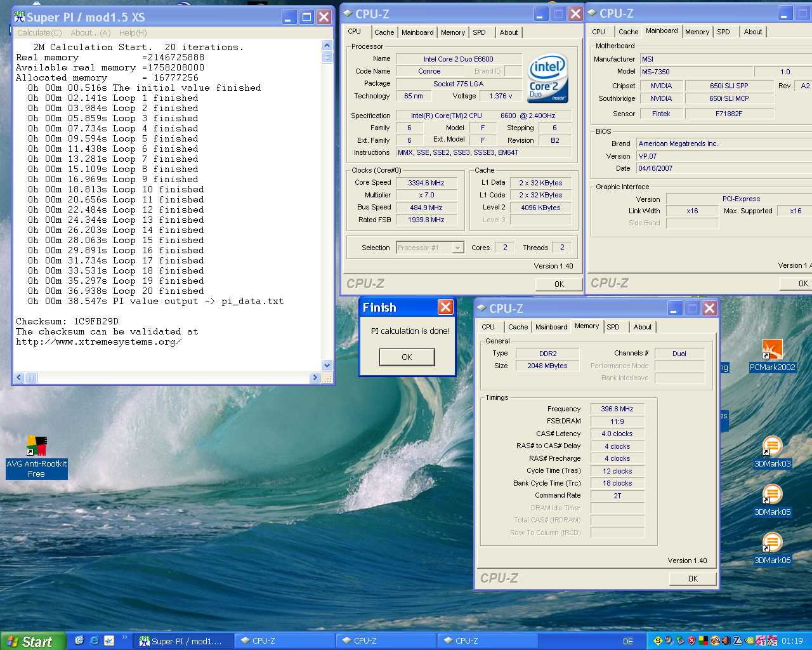Click first quick launch icon beside Start
This screenshot has width=812, height=650.
(79, 640)
